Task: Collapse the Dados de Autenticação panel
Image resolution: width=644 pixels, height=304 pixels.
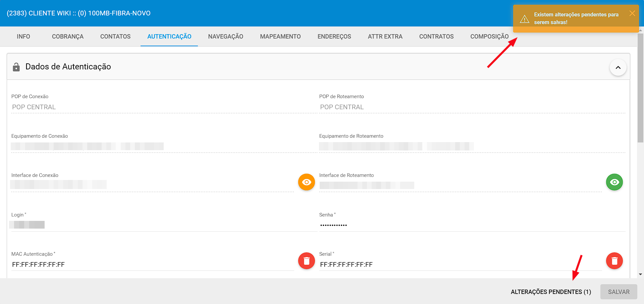Action: coord(618,67)
